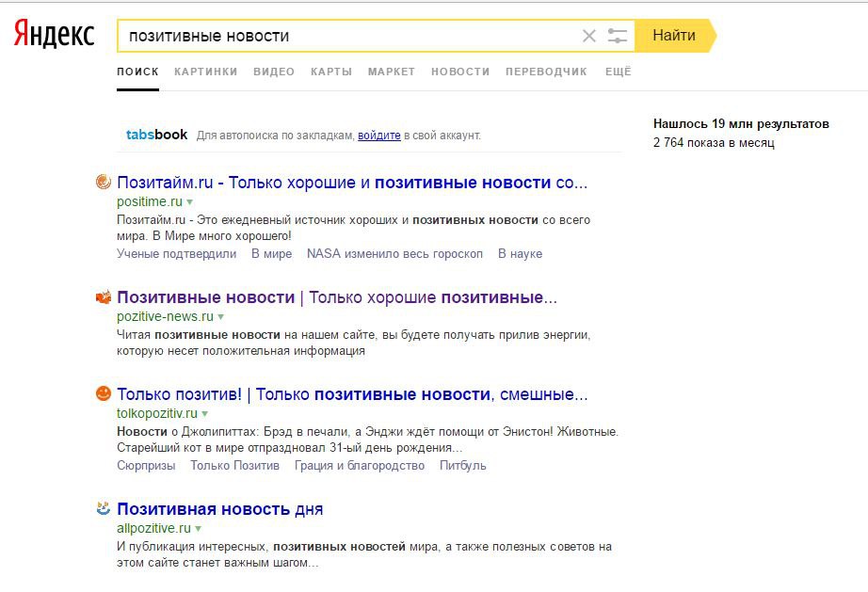Open the Переводчик tab
The width and height of the screenshot is (868, 592).
coord(546,72)
